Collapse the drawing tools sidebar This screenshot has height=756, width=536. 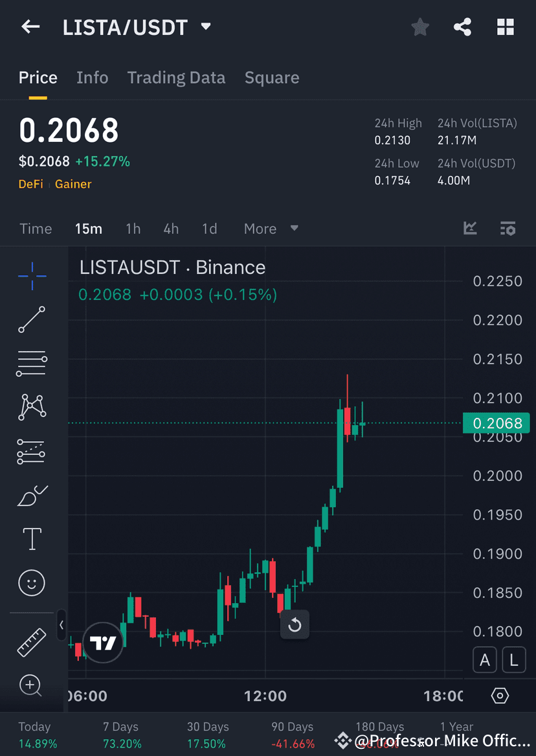click(x=61, y=624)
